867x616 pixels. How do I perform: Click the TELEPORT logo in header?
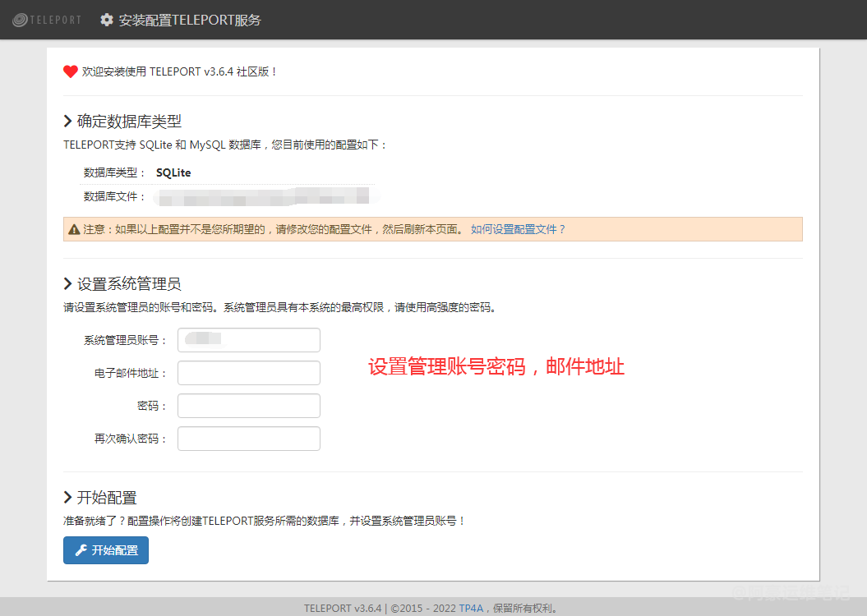click(x=47, y=20)
